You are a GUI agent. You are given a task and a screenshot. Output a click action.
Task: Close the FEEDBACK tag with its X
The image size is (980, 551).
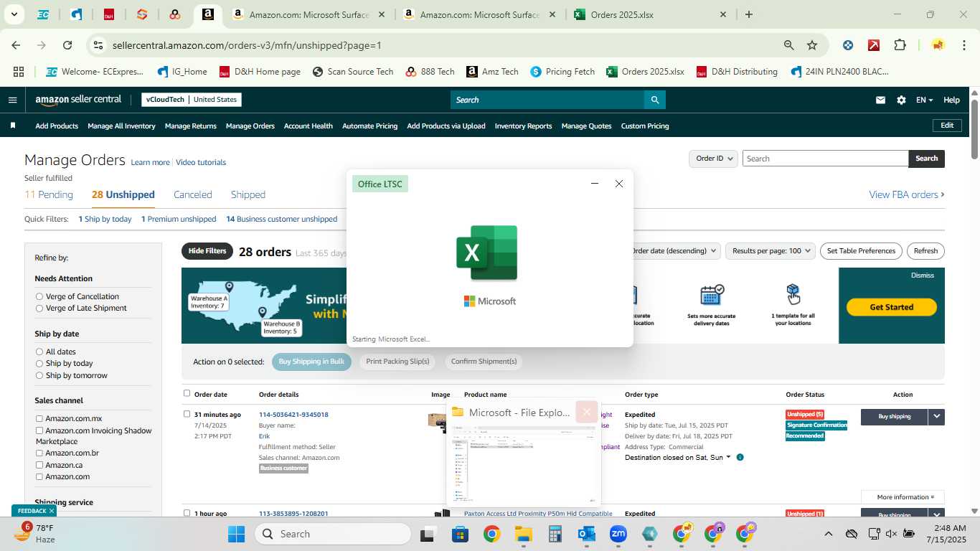click(52, 511)
